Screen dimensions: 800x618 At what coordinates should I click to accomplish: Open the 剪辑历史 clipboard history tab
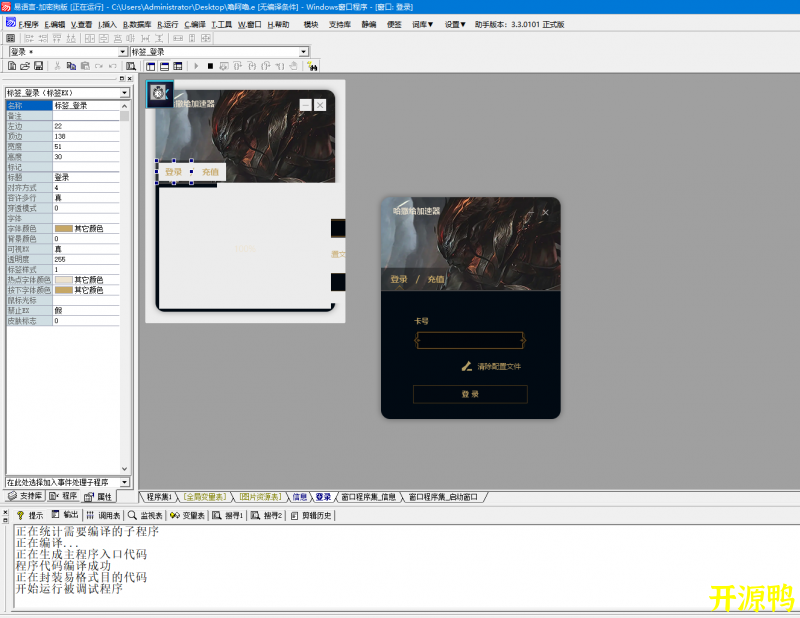tap(312, 515)
